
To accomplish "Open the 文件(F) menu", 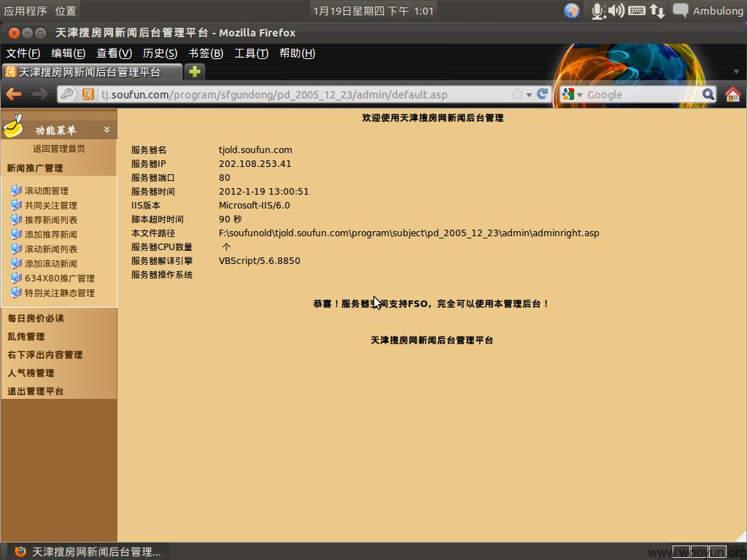I will 23,53.
